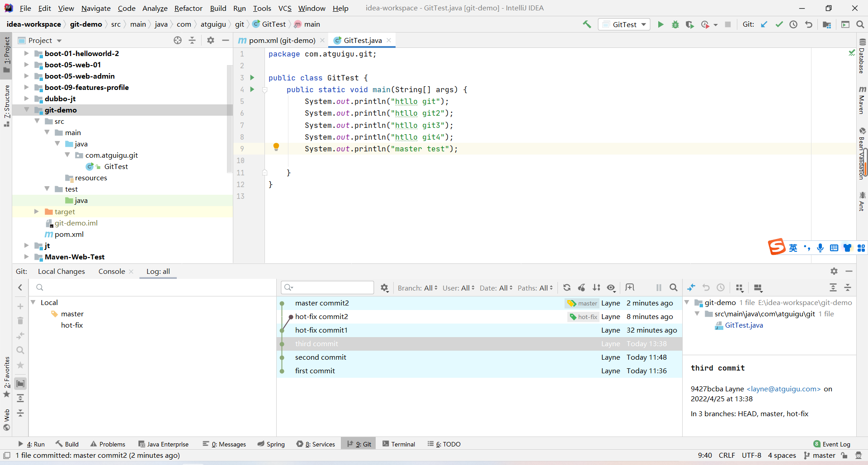Select the hot-fix branch under Local
This screenshot has width=868, height=465.
click(x=72, y=325)
